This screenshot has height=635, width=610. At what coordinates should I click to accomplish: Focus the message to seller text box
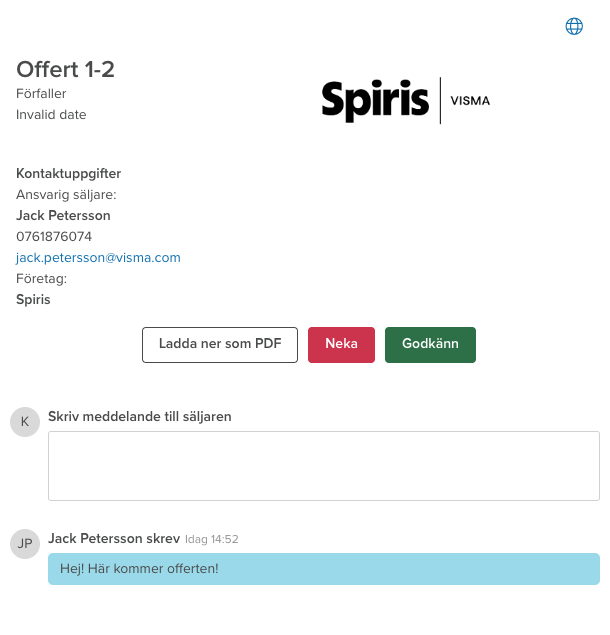(x=324, y=466)
